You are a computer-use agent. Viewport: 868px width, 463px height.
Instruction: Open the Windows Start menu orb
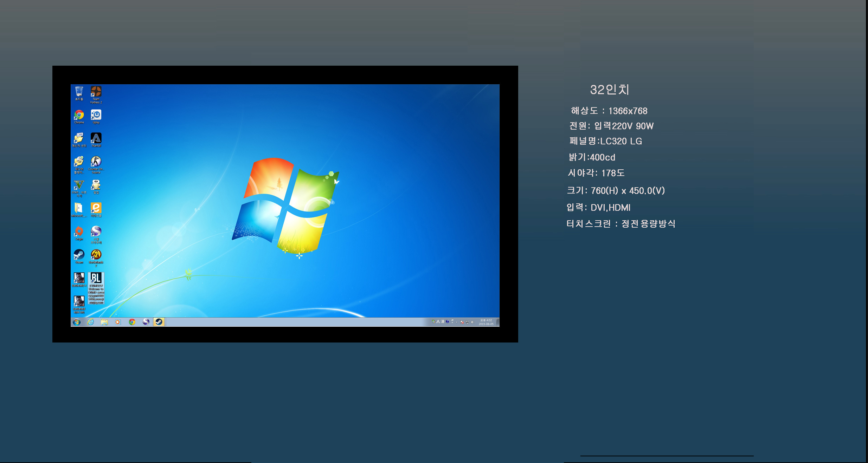pyautogui.click(x=77, y=322)
